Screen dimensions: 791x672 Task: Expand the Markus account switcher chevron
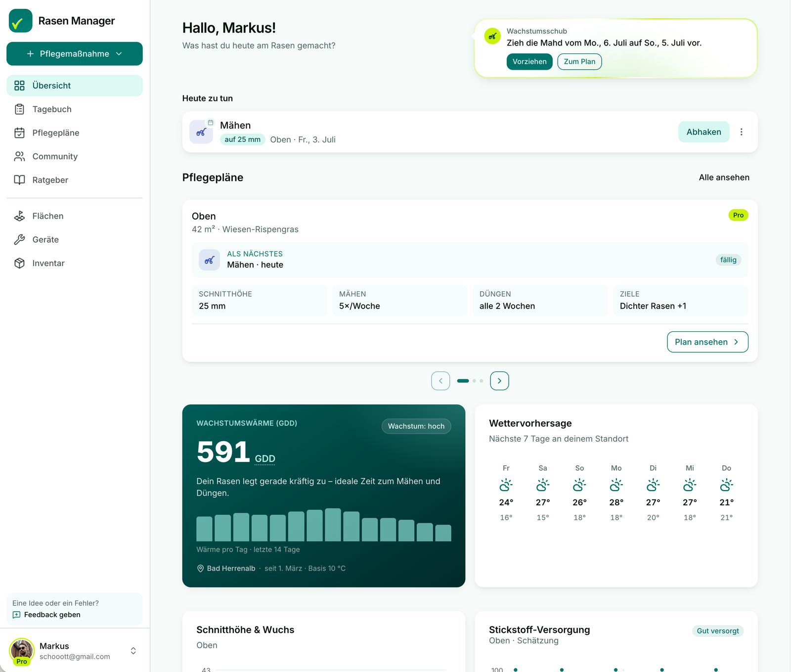click(x=133, y=651)
